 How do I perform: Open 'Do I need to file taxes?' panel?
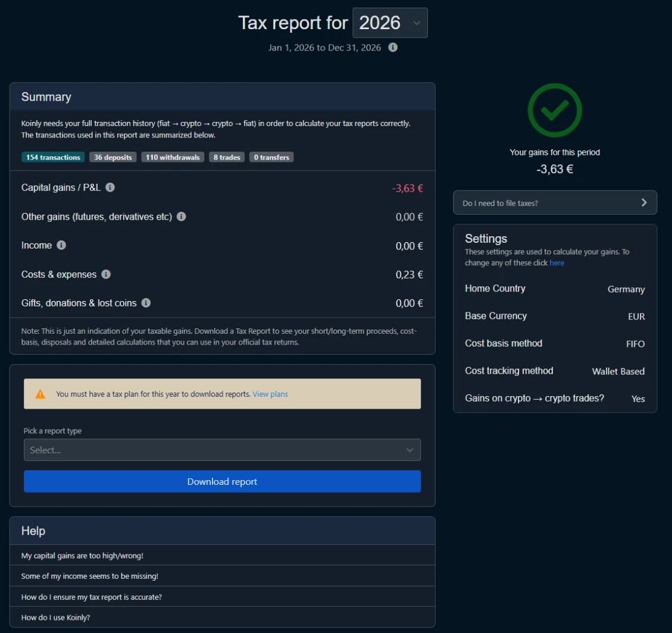[x=555, y=203]
